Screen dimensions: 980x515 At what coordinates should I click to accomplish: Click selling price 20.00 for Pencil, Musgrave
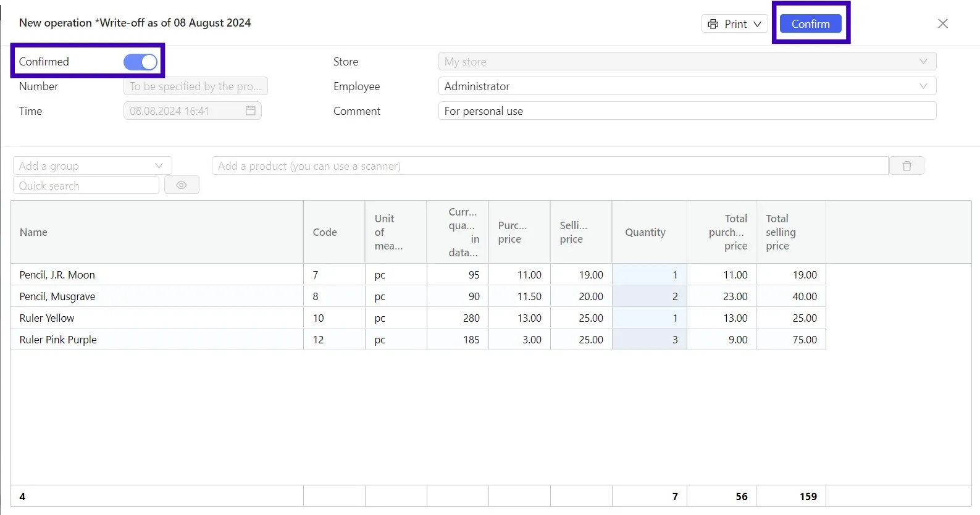pos(581,296)
